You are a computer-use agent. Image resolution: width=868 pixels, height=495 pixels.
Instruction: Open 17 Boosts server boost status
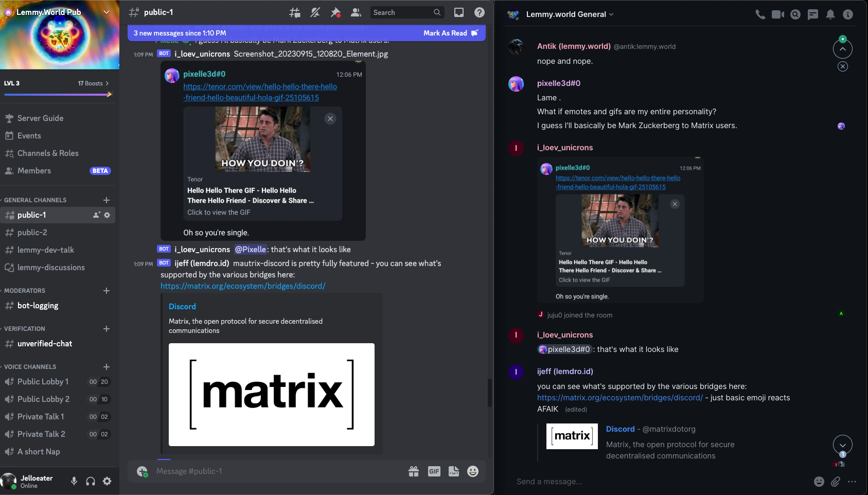93,83
